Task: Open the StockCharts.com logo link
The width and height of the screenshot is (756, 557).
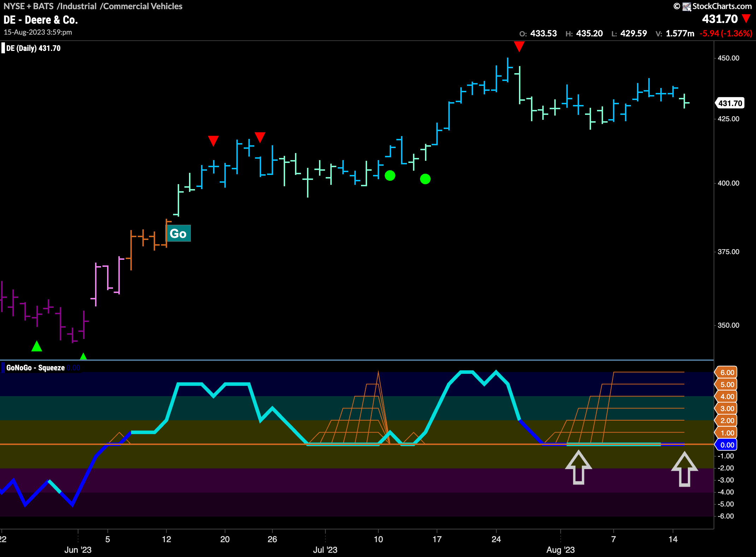Action: [717, 6]
